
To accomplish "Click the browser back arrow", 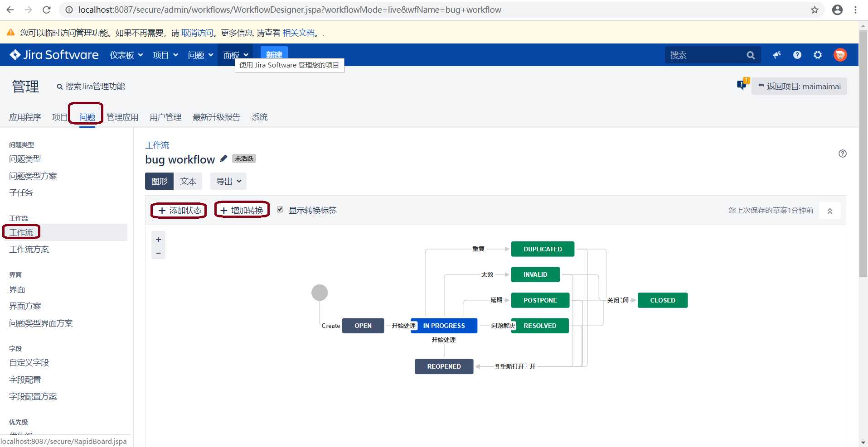I will tap(10, 10).
